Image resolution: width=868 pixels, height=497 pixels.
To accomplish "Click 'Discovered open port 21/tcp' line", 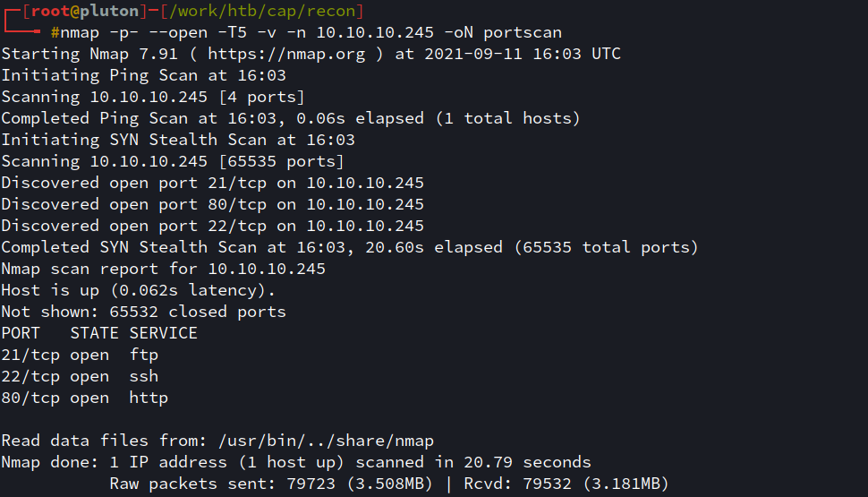I will pos(213,184).
